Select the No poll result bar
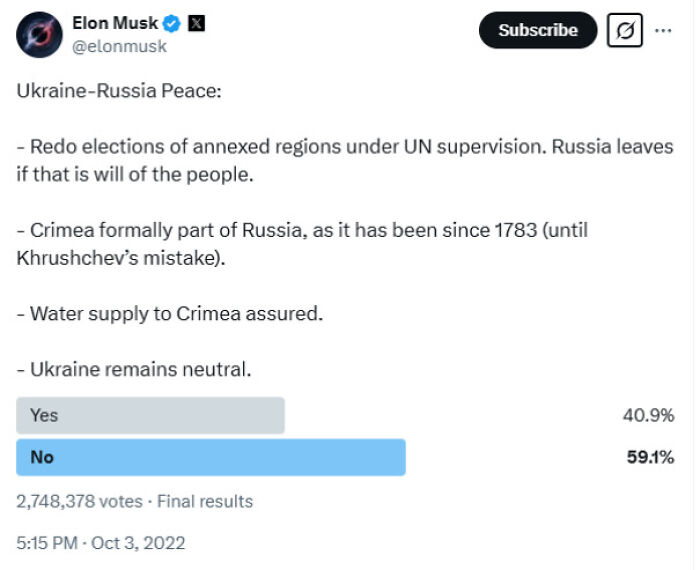Viewport: 700px width, 570px height. click(x=210, y=457)
